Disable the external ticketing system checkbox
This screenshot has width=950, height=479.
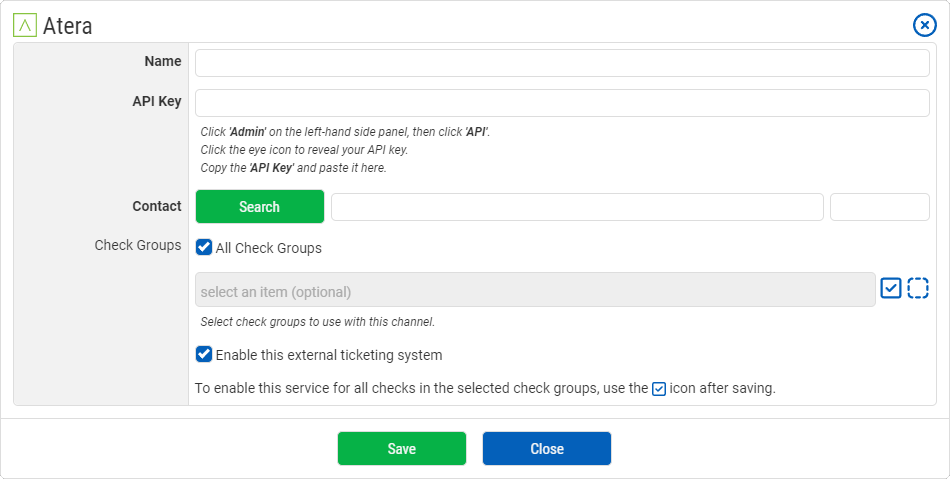[x=204, y=354]
